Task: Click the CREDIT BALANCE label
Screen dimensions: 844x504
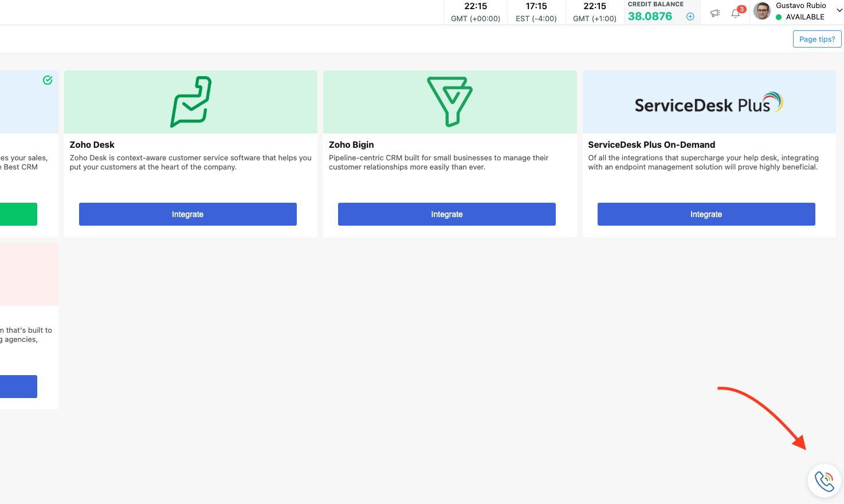Action: pyautogui.click(x=655, y=4)
